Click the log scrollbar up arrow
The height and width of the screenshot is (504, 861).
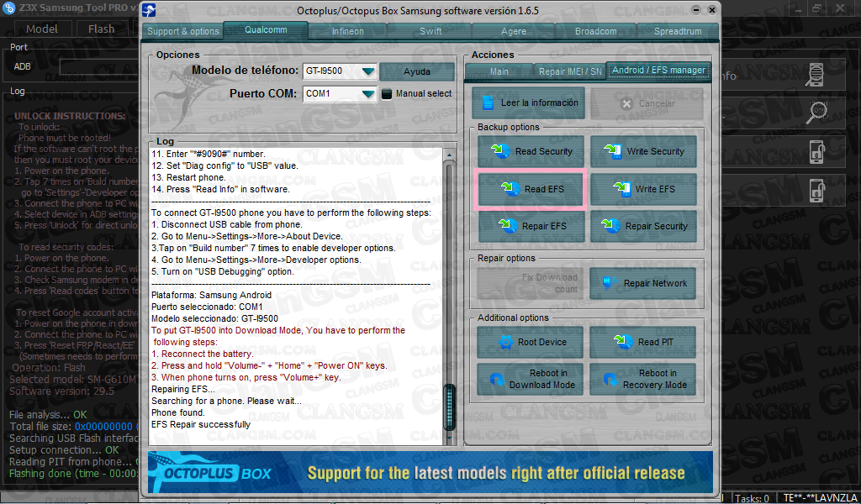point(450,155)
